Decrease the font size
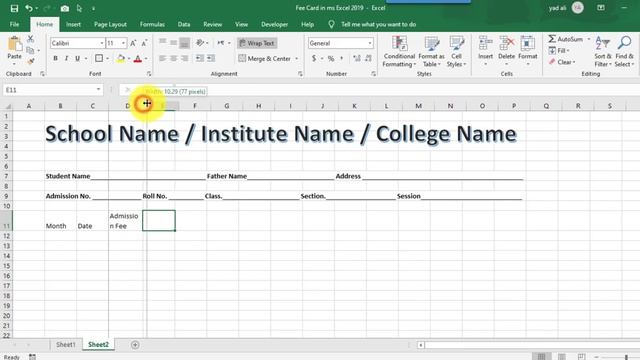Screen dimensions: 640x360 144,43
